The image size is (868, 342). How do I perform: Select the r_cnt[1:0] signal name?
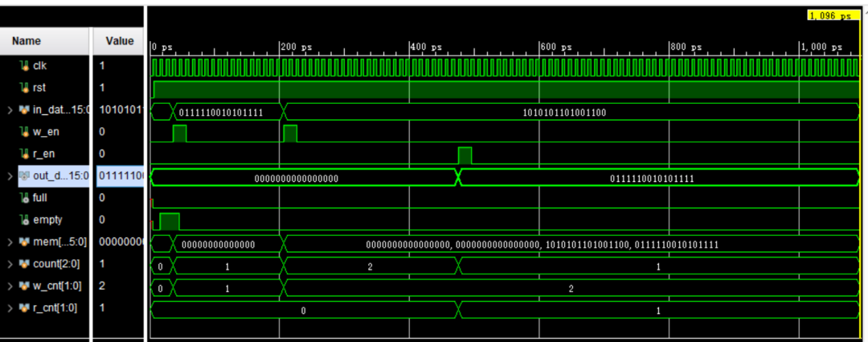coord(55,307)
